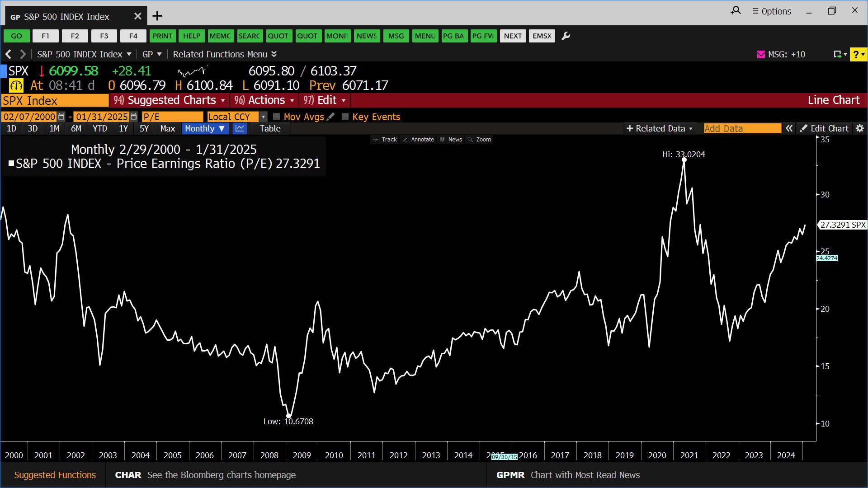The height and width of the screenshot is (488, 868).
Task: Click the wrench settings icon
Action: click(x=566, y=36)
